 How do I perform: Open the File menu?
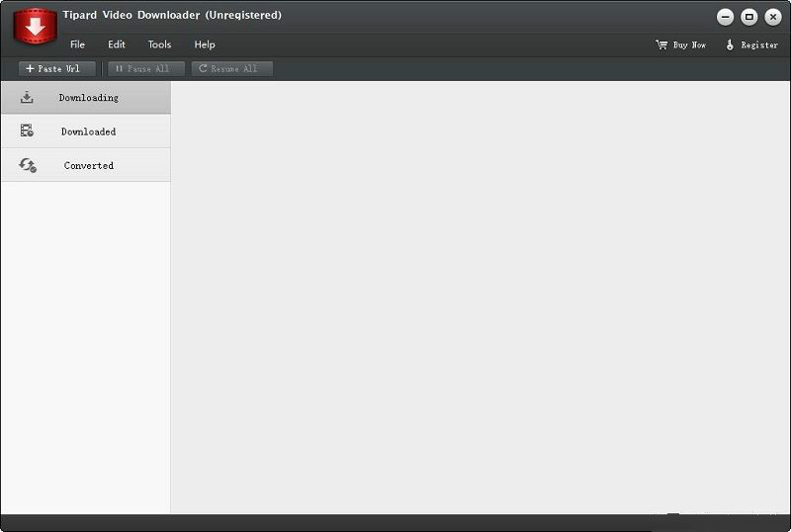pyautogui.click(x=77, y=44)
